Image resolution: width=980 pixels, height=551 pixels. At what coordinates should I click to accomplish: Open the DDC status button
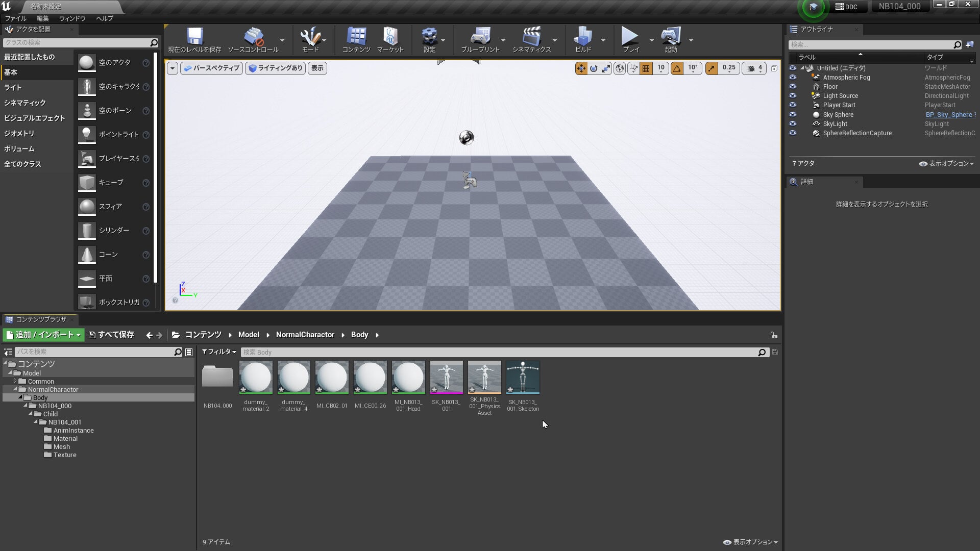tap(846, 7)
